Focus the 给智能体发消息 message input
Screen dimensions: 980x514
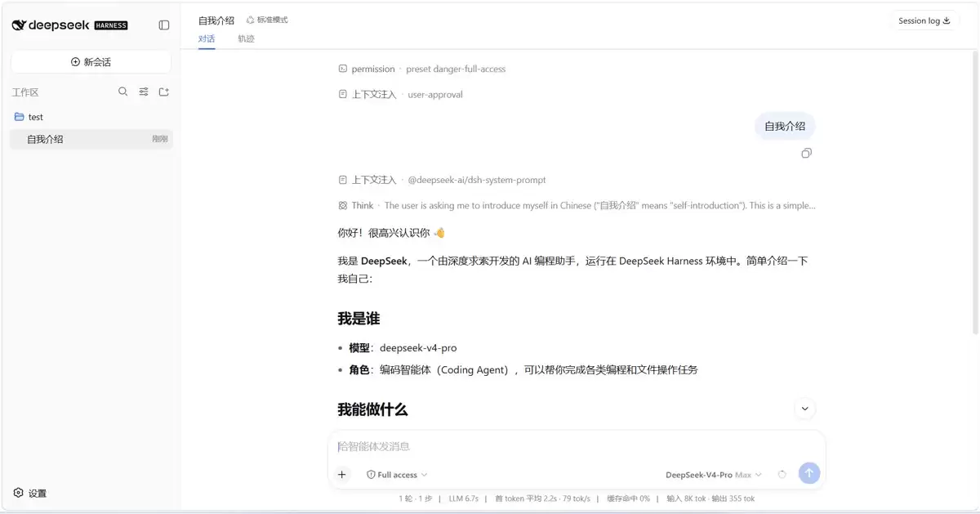click(x=577, y=447)
